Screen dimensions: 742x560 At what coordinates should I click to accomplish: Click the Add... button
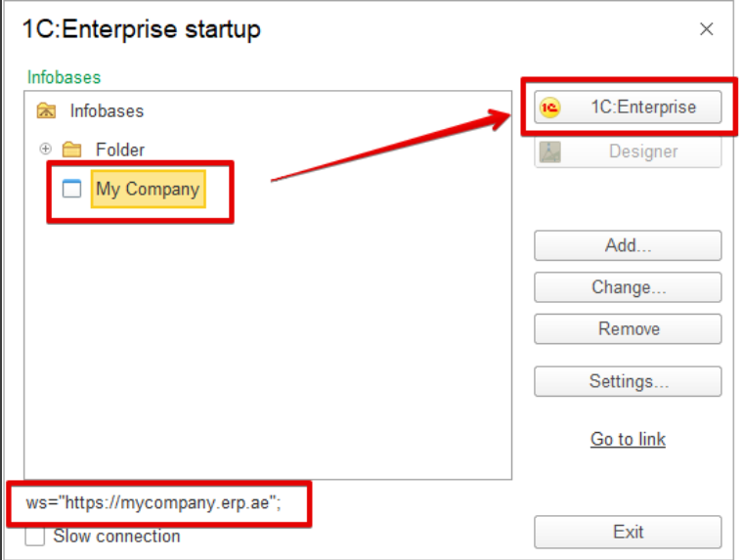point(628,245)
